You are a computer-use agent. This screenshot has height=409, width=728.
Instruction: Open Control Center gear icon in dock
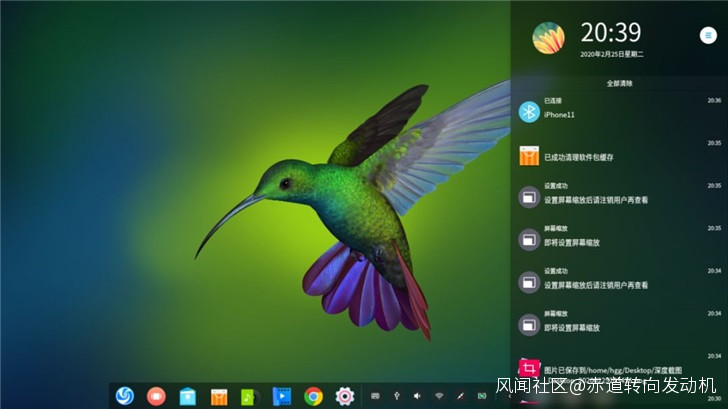click(344, 396)
